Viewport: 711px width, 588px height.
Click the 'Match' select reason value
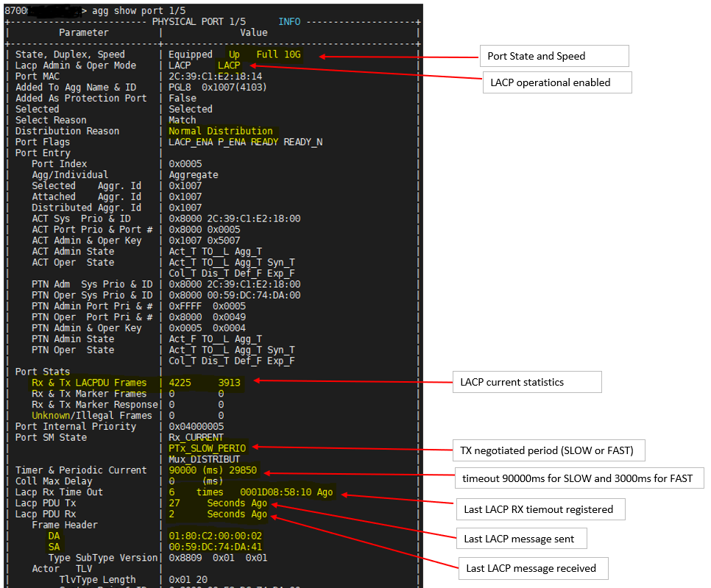183,120
